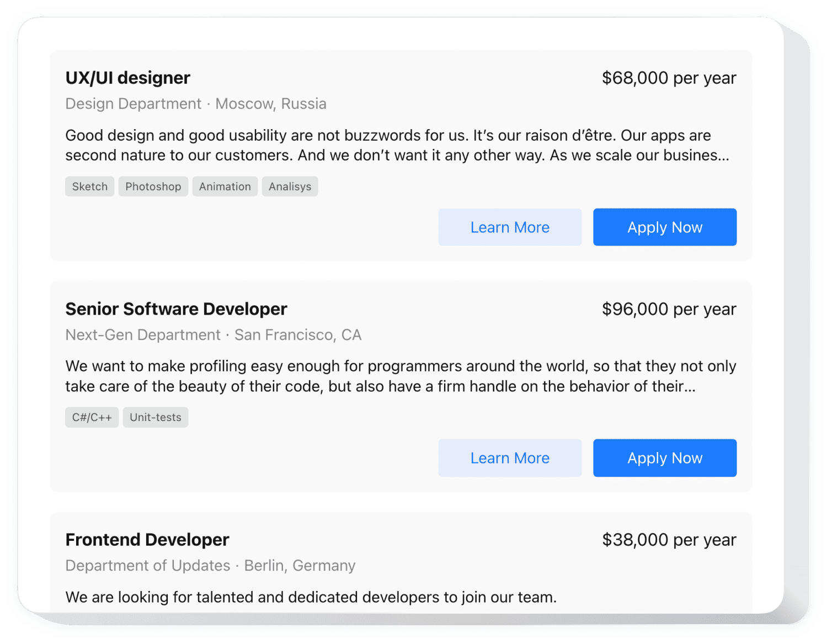Open the UX/UI designer job title

pyautogui.click(x=127, y=77)
